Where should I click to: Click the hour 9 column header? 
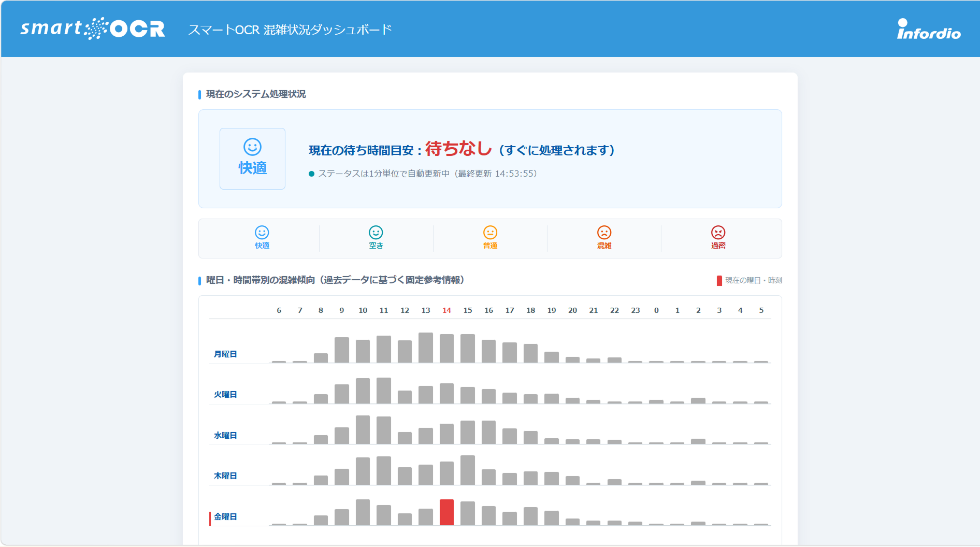342,310
